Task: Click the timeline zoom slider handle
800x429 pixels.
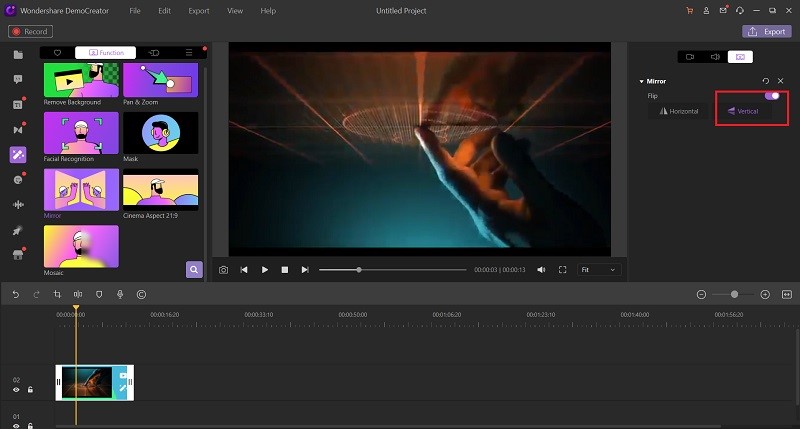Action: click(734, 294)
